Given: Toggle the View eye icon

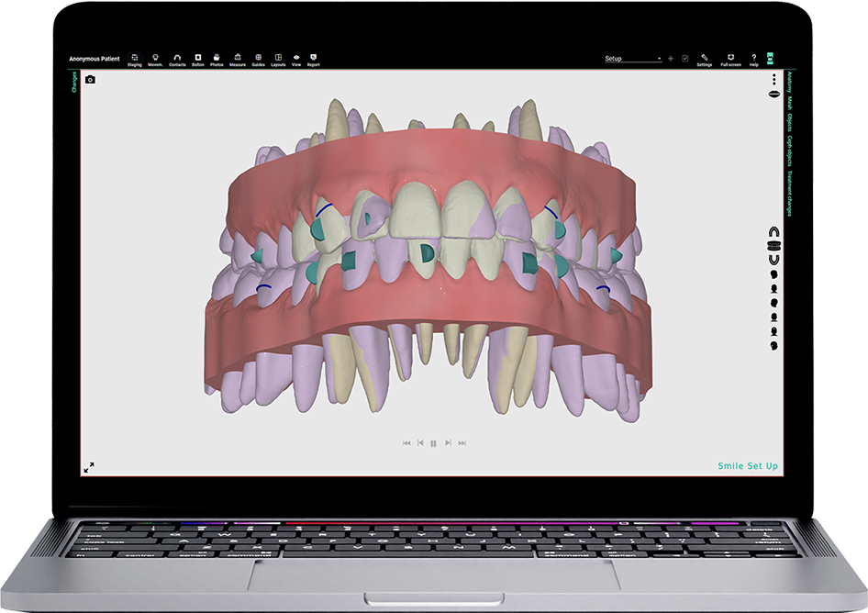Looking at the screenshot, I should click(x=296, y=60).
